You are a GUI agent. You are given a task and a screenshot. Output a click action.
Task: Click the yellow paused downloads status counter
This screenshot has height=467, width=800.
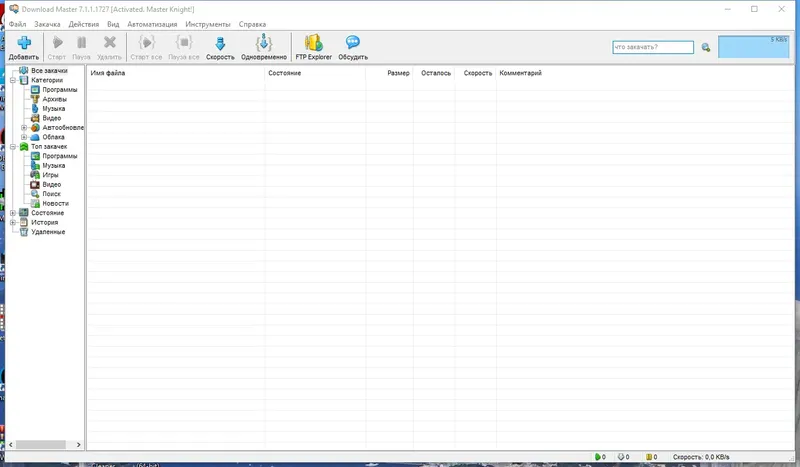point(652,457)
